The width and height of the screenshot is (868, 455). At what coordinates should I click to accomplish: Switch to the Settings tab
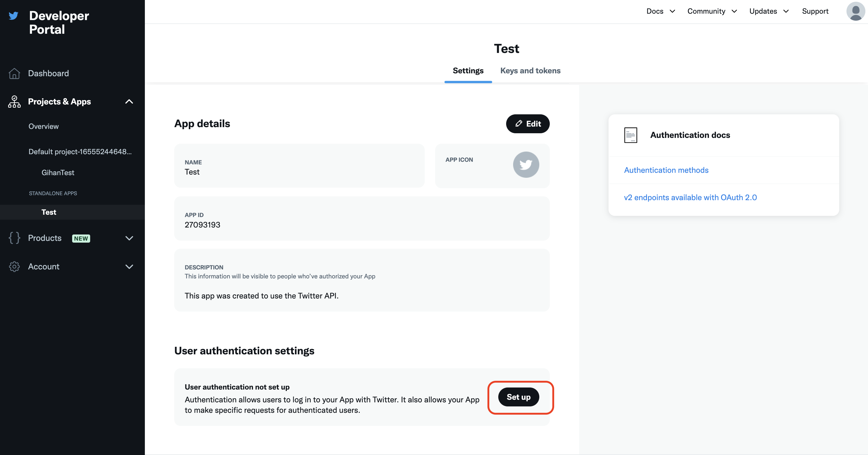pos(468,70)
